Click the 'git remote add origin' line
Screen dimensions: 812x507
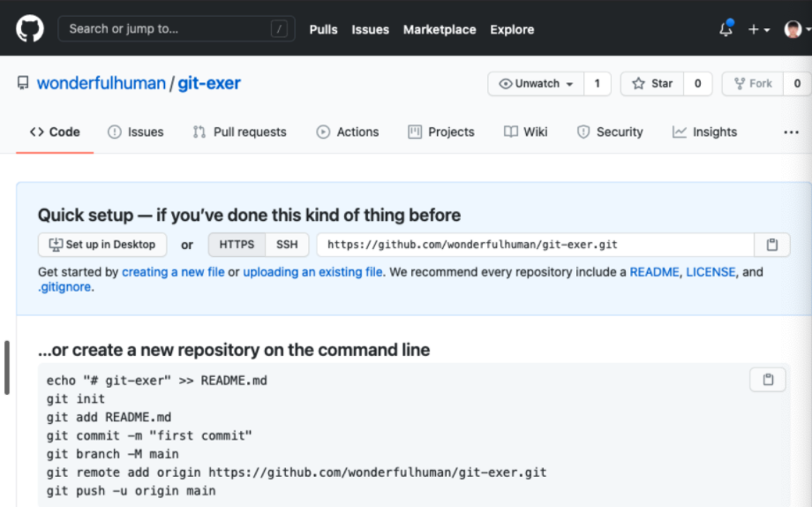[x=297, y=473]
